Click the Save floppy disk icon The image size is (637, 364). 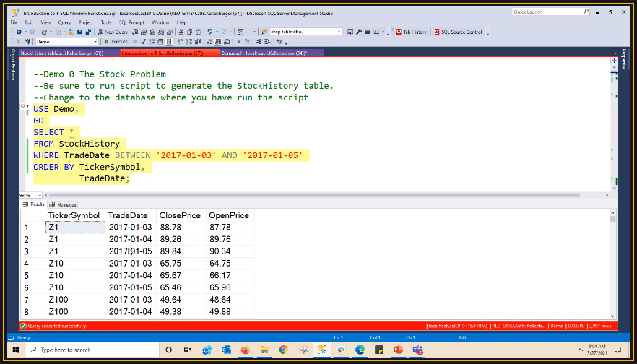tap(79, 32)
